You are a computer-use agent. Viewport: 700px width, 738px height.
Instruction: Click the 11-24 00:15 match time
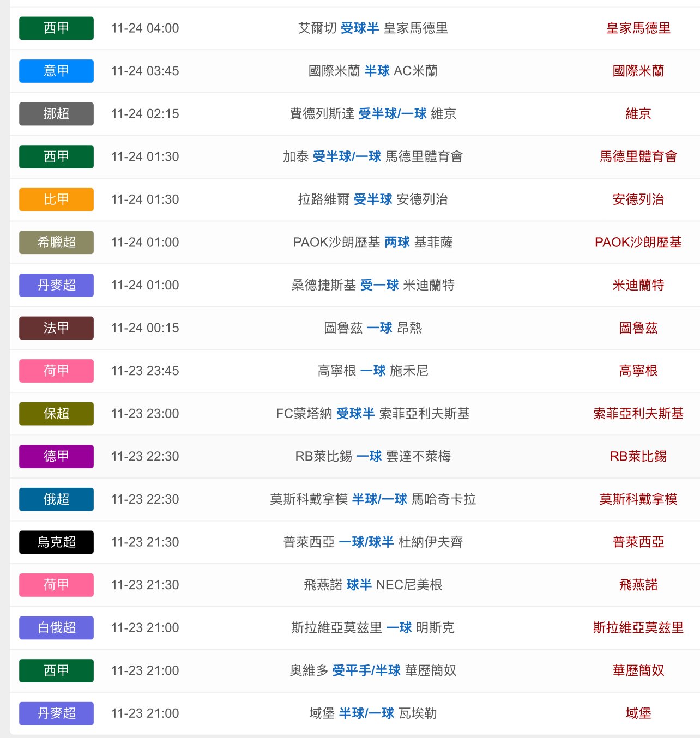[145, 328]
